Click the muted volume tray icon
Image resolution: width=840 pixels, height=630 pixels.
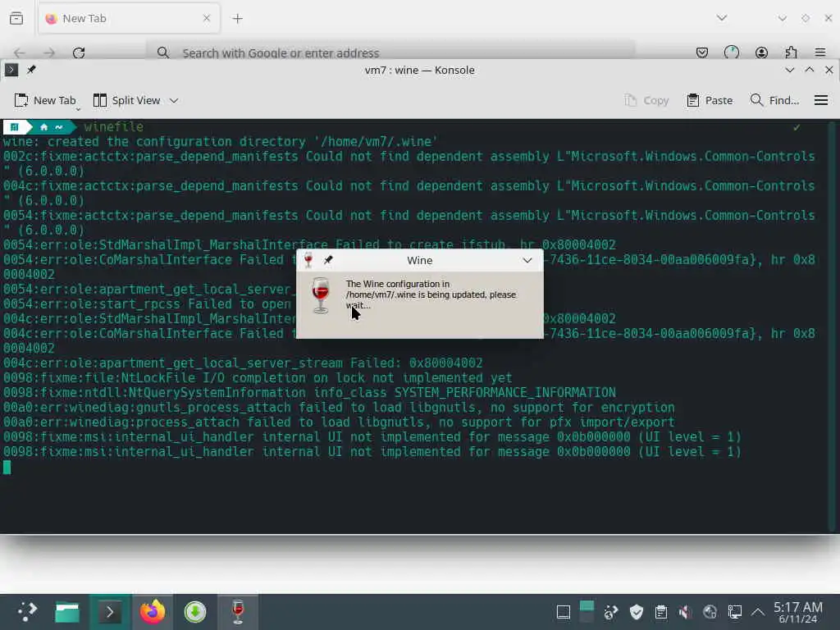[685, 612]
